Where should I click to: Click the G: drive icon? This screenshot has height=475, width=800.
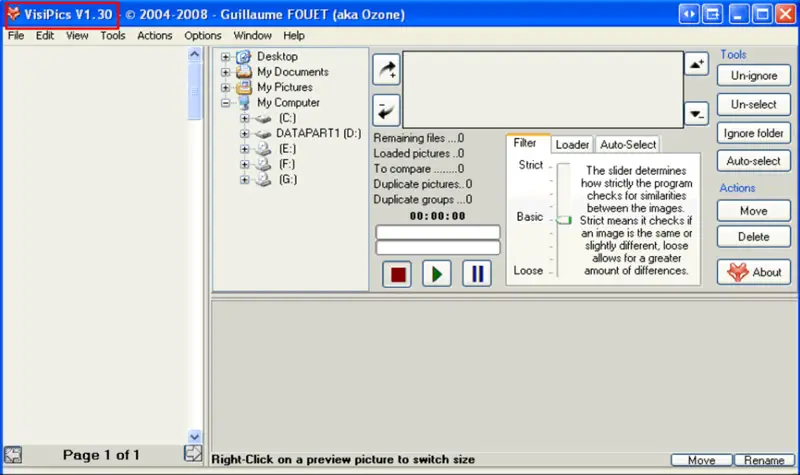click(x=263, y=180)
